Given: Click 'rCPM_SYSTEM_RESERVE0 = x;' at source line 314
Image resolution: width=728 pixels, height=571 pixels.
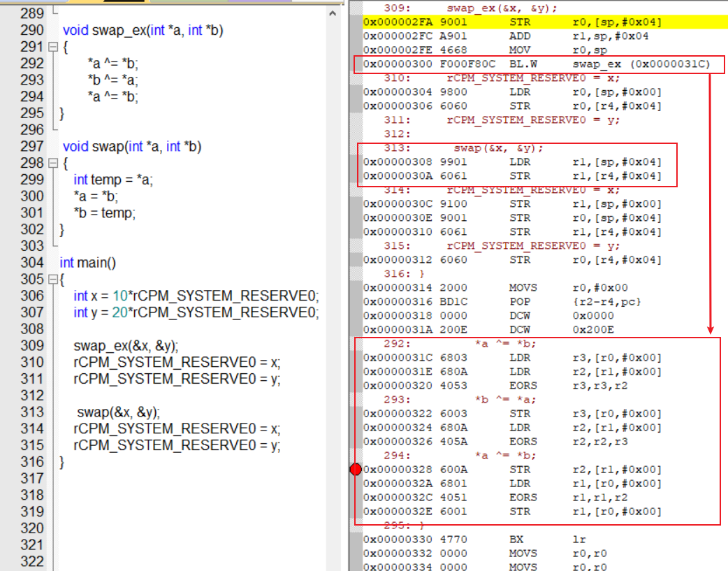Looking at the screenshot, I should click(177, 428).
